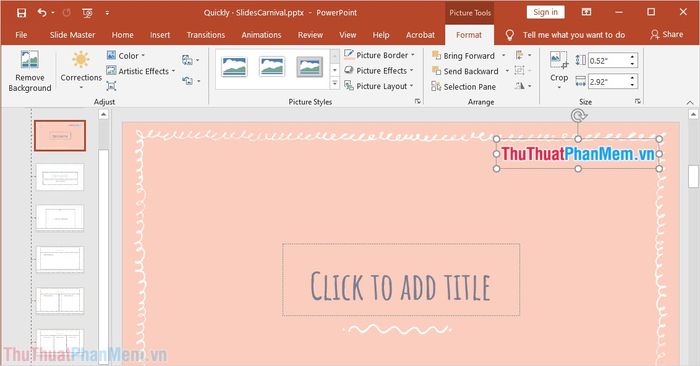700x366 pixels.
Task: Expand the Color dropdown arrow
Action: coord(143,56)
